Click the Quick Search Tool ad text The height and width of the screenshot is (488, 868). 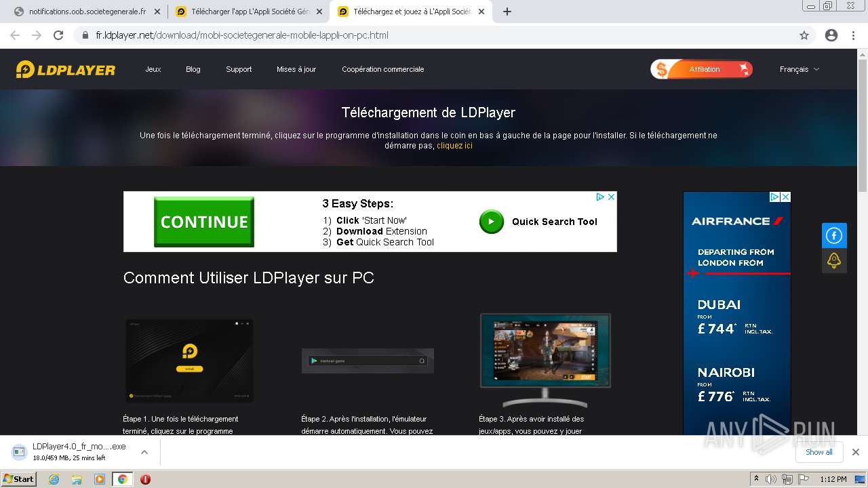(555, 222)
